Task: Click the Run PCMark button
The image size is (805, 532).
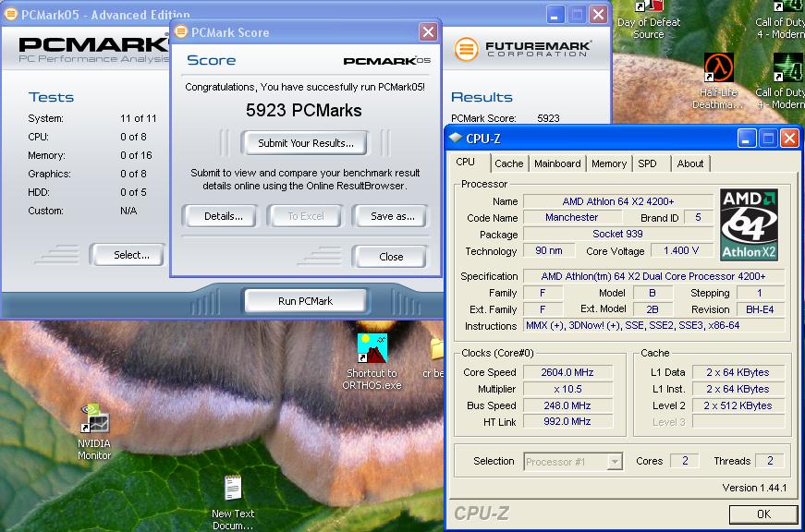Action: (x=306, y=301)
